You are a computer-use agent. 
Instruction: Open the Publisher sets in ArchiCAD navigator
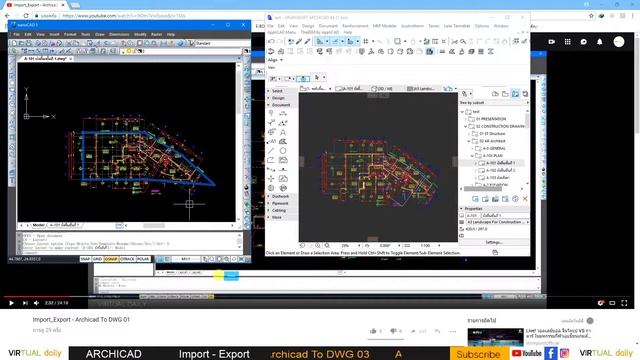tap(525, 94)
